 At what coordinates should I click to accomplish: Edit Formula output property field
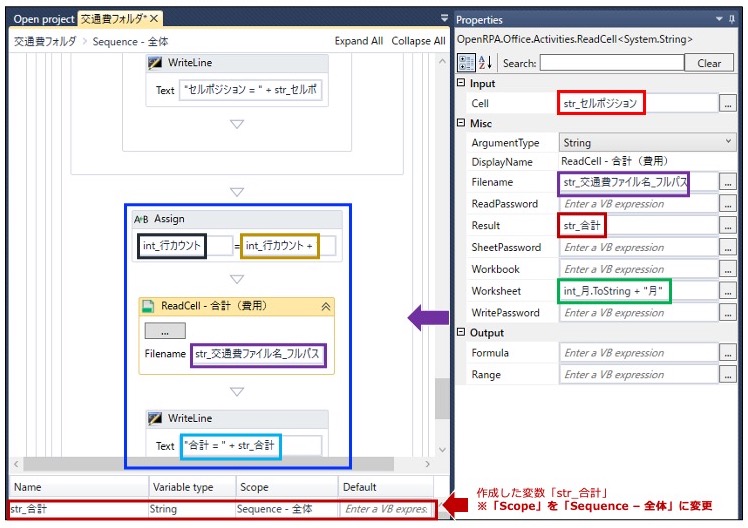tap(638, 353)
